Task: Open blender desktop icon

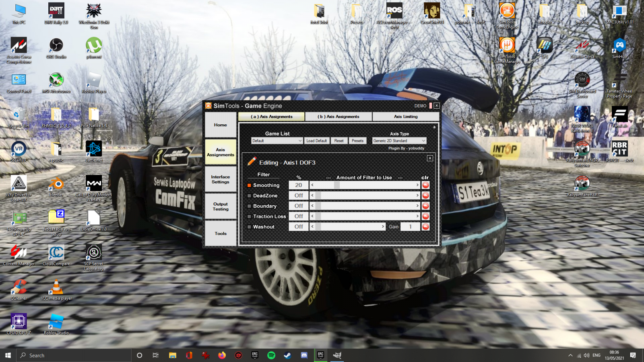Action: click(56, 186)
